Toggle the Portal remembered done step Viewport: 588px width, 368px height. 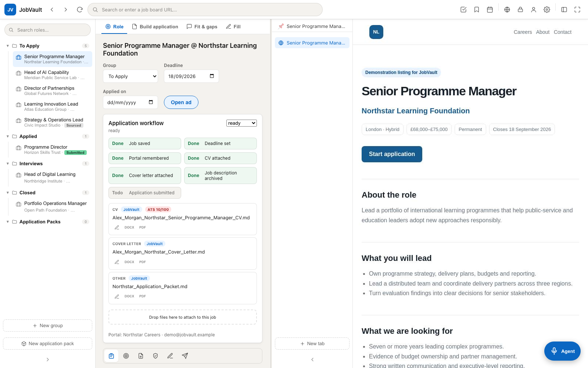(145, 158)
